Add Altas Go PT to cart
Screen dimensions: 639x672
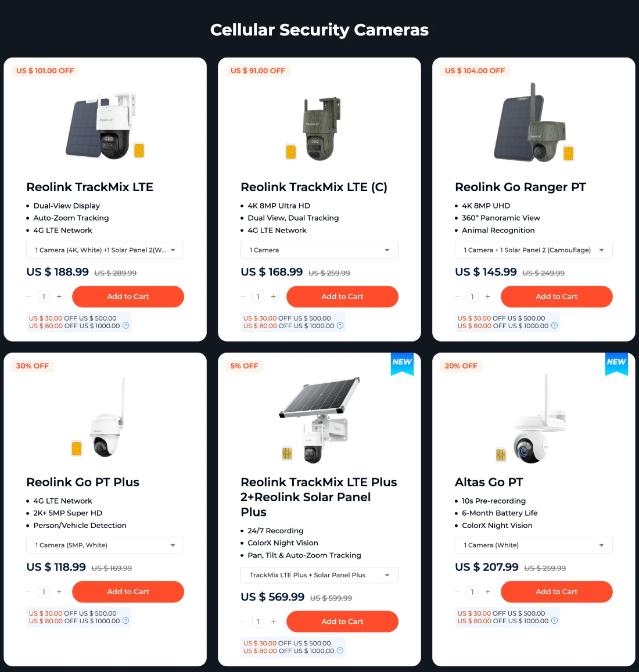pyautogui.click(x=557, y=592)
